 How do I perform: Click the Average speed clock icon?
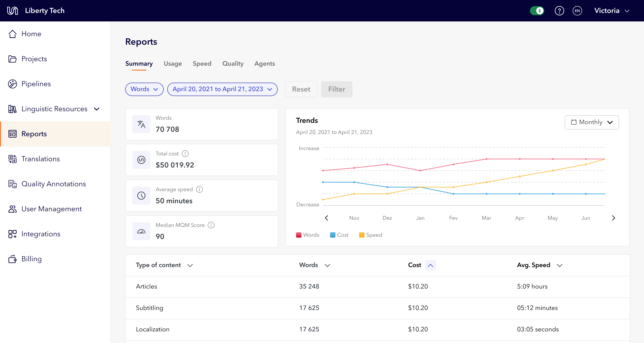coord(141,195)
